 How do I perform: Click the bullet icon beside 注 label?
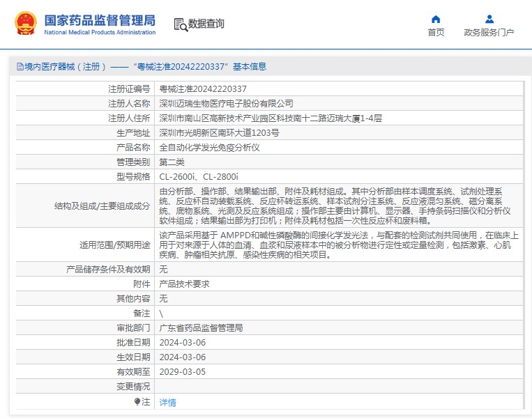(x=137, y=402)
